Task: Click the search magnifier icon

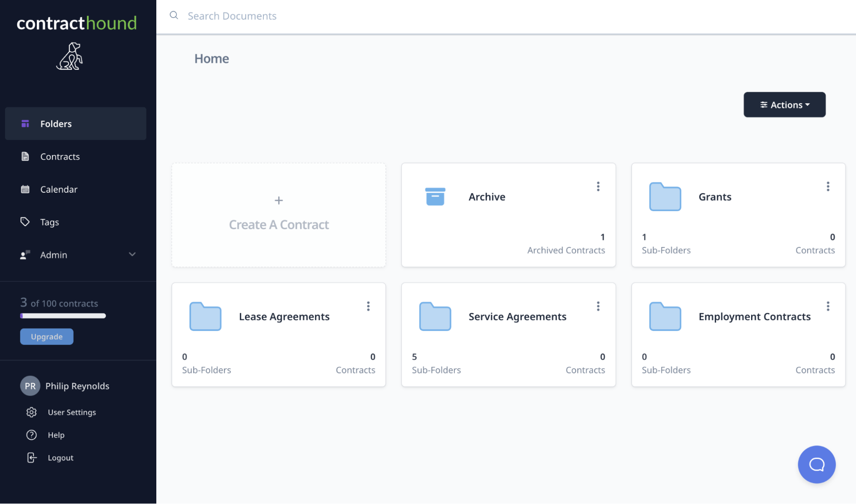Action: pyautogui.click(x=174, y=15)
